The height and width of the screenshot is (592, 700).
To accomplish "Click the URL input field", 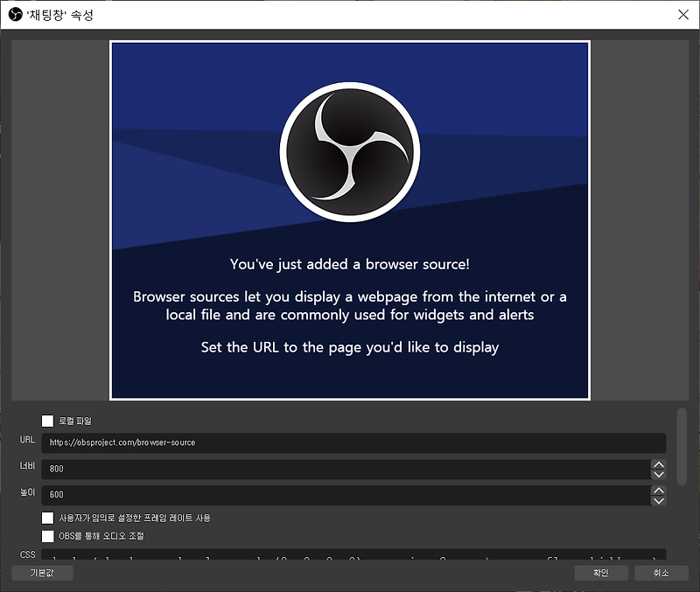I will pyautogui.click(x=353, y=442).
